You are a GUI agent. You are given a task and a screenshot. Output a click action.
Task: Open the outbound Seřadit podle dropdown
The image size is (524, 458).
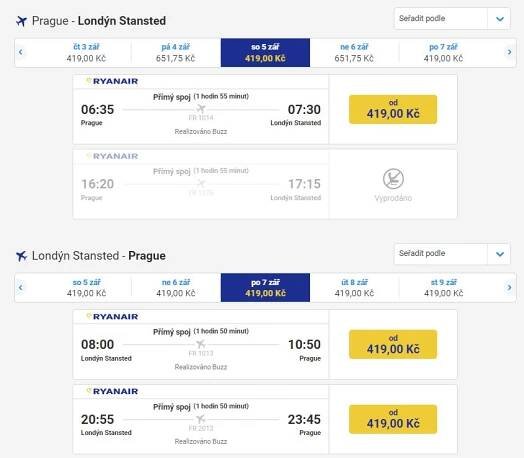click(x=452, y=19)
